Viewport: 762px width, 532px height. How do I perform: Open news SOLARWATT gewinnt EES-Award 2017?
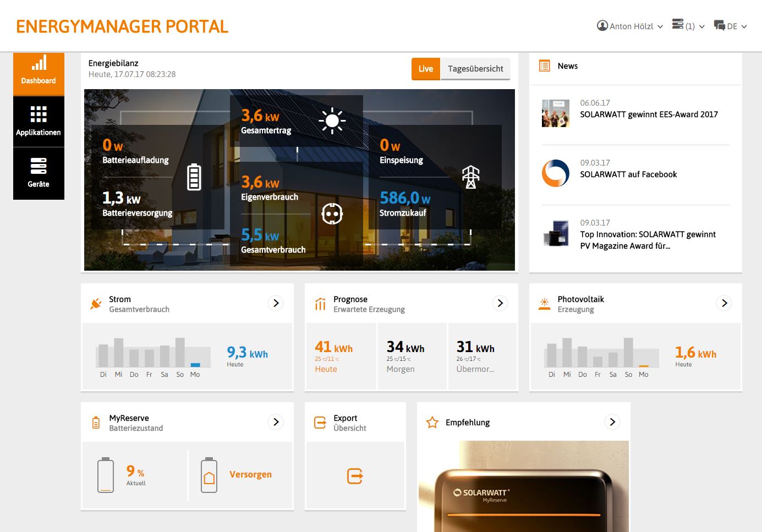point(649,114)
